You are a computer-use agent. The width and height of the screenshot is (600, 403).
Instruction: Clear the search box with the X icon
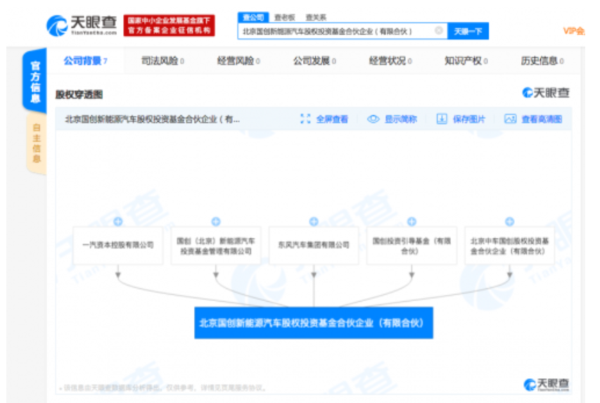(x=439, y=30)
